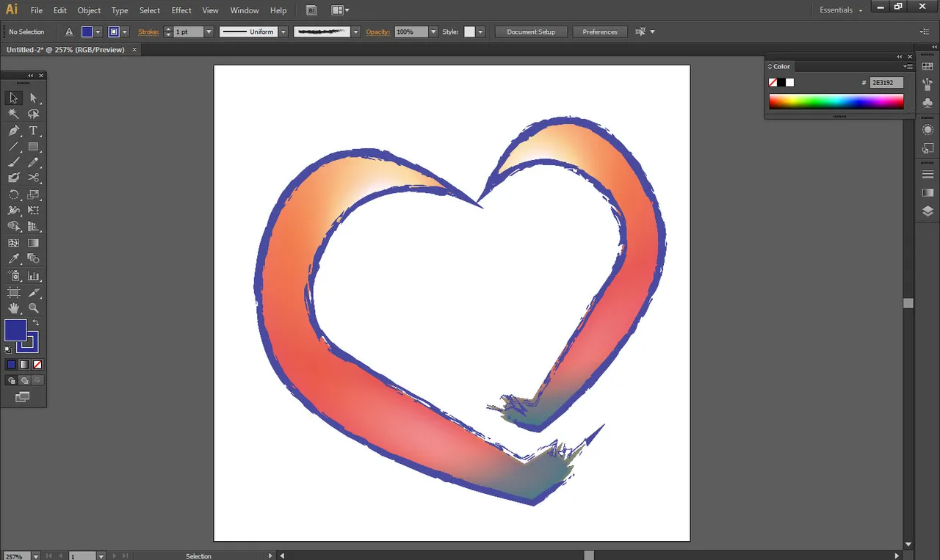Screen dimensions: 940x560
Task: Open the Essentials workspace switcher
Action: 841,10
